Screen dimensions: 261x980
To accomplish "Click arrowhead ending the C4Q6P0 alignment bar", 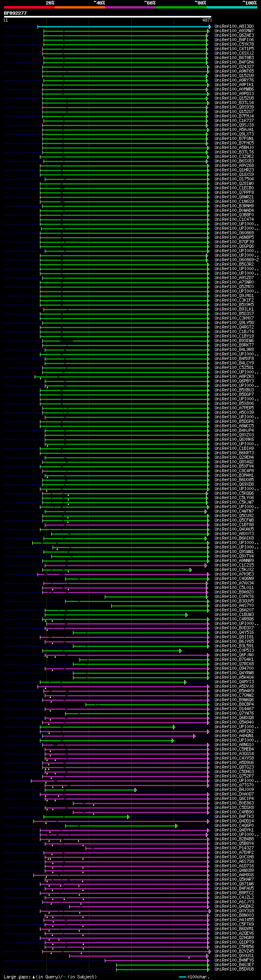I will [x=177, y=826].
